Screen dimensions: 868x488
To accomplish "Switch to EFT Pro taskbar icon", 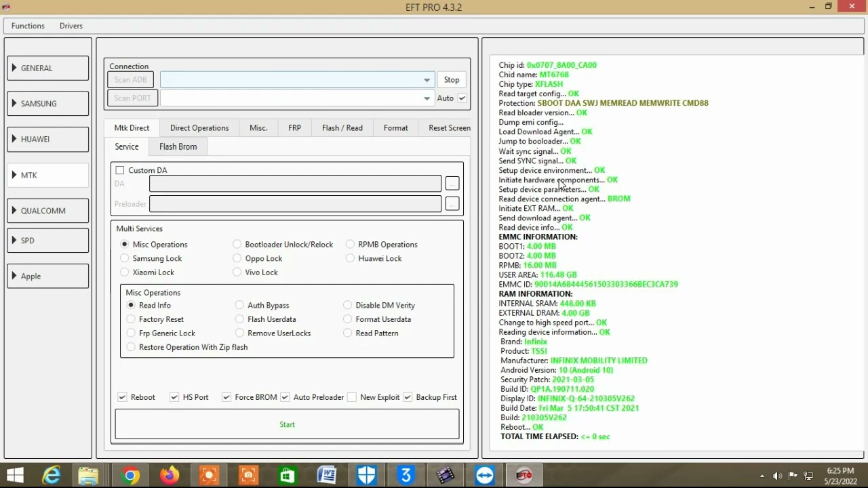I will [524, 475].
